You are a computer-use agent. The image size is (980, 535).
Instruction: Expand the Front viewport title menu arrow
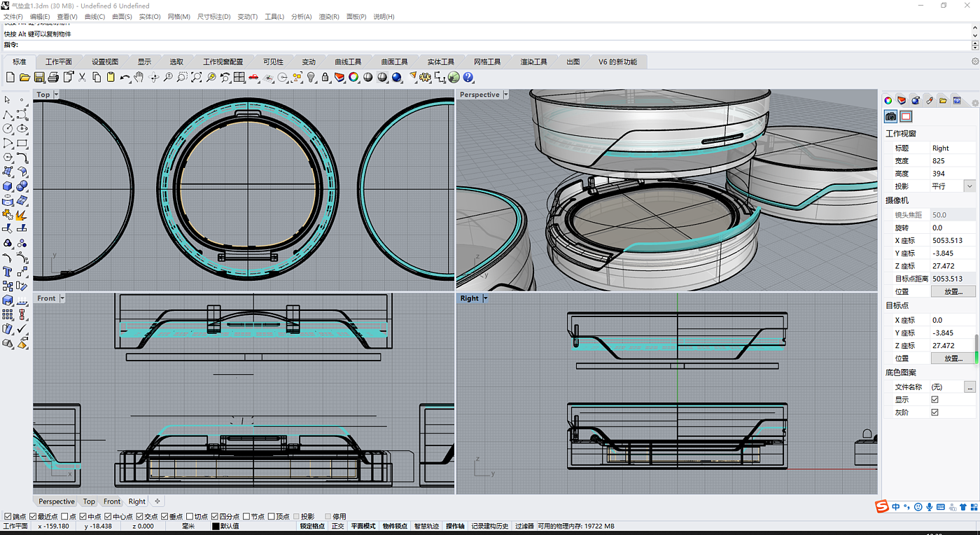click(x=62, y=298)
